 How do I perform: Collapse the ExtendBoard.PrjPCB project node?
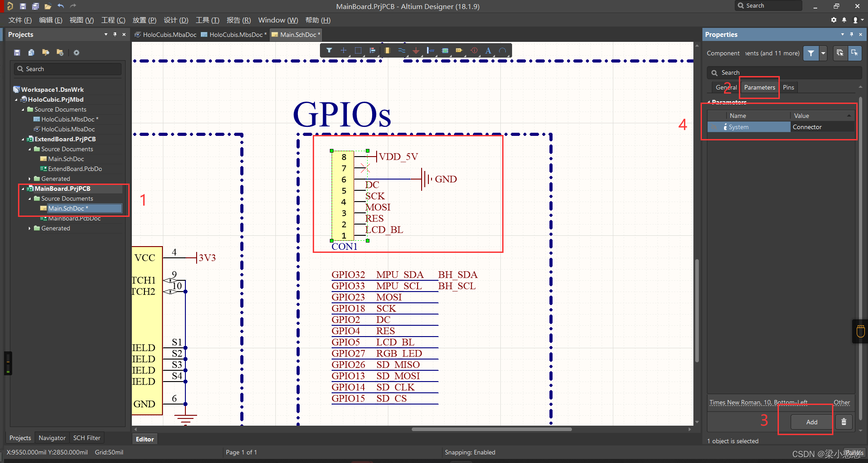23,139
